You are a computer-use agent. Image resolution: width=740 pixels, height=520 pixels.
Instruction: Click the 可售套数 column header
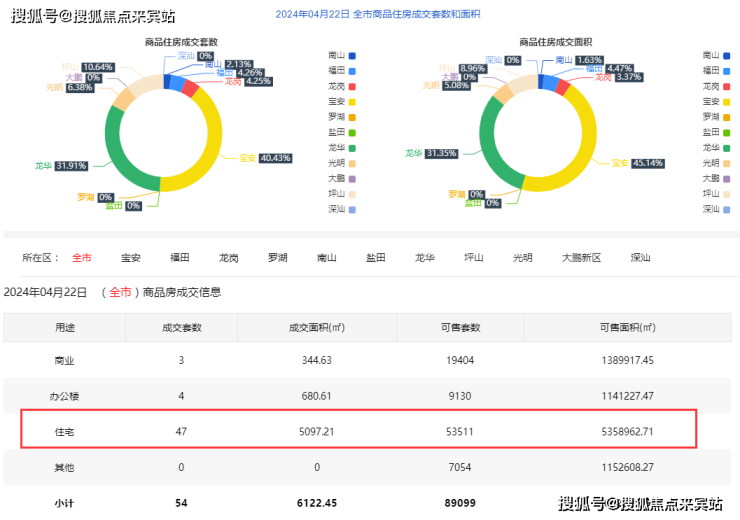coord(460,327)
